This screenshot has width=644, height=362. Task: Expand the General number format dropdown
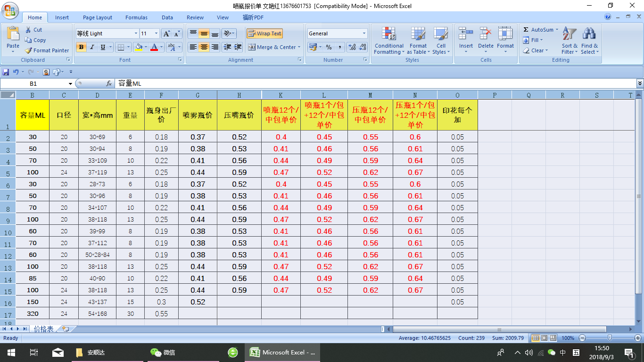tap(364, 33)
